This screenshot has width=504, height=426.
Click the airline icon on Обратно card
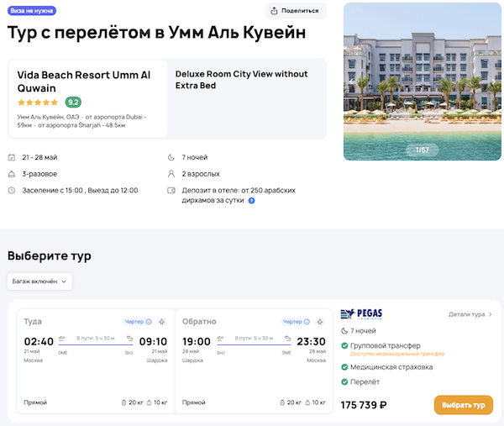pos(321,322)
